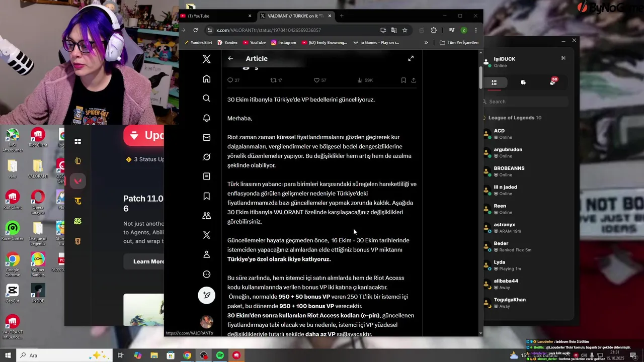Collapse the Riot friends panel
This screenshot has width=644, height=362.
pyautogui.click(x=563, y=58)
